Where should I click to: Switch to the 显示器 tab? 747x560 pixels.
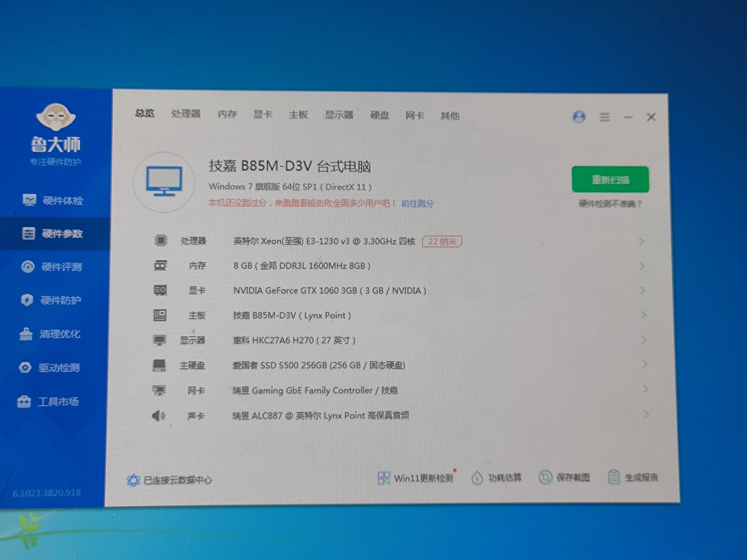tap(339, 115)
